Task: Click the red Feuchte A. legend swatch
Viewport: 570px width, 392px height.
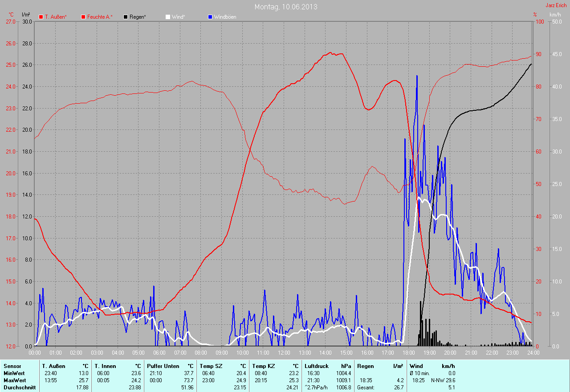Action: coord(83,17)
